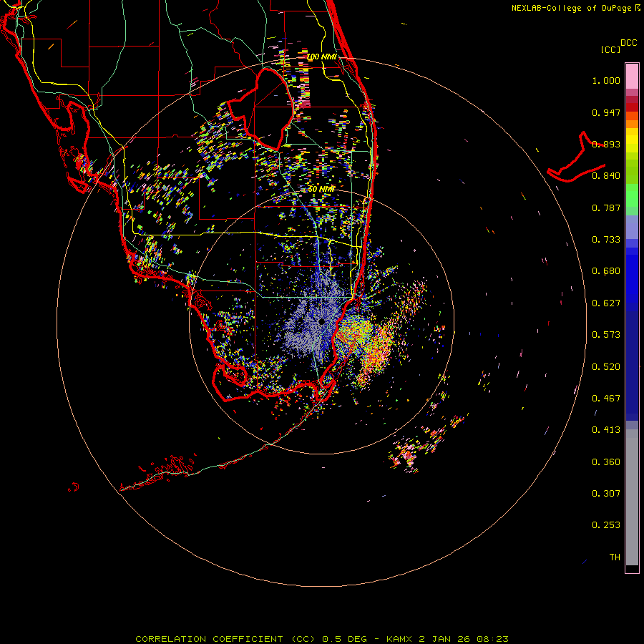Image resolution: width=644 pixels, height=644 pixels.
Task: Click the 0.520 scale value
Action: (x=606, y=367)
